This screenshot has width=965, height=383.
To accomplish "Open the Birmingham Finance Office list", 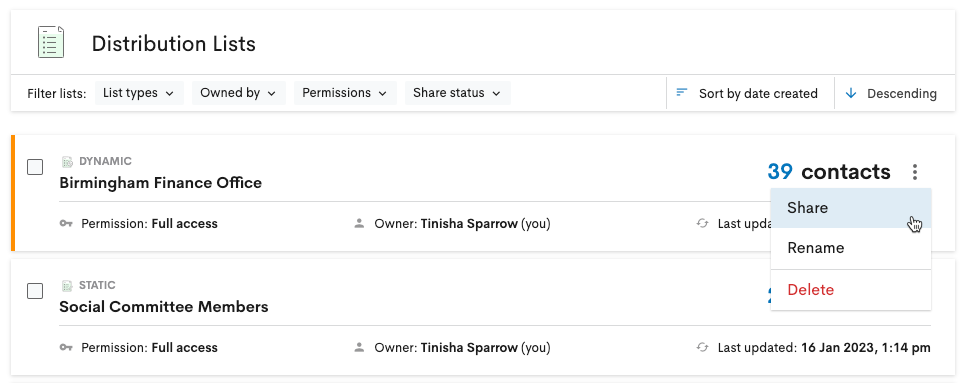I will 161,183.
